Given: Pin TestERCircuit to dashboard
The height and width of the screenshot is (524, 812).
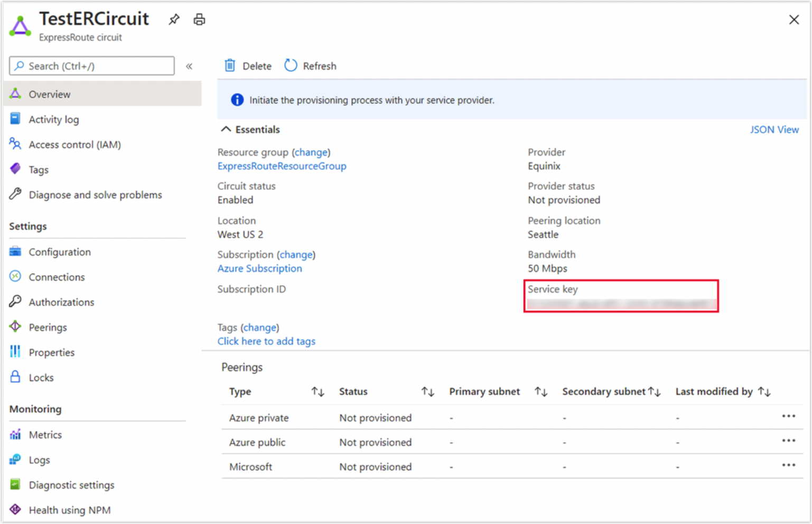Looking at the screenshot, I should 174,20.
